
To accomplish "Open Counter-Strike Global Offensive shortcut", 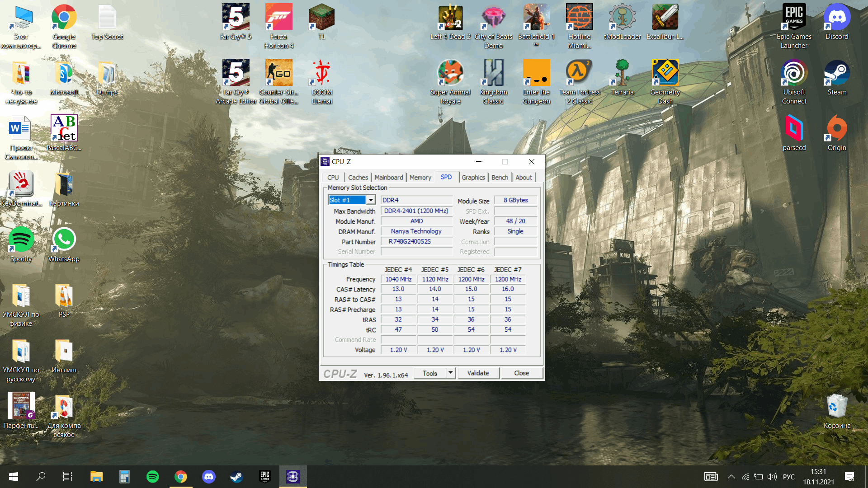I will coord(278,82).
